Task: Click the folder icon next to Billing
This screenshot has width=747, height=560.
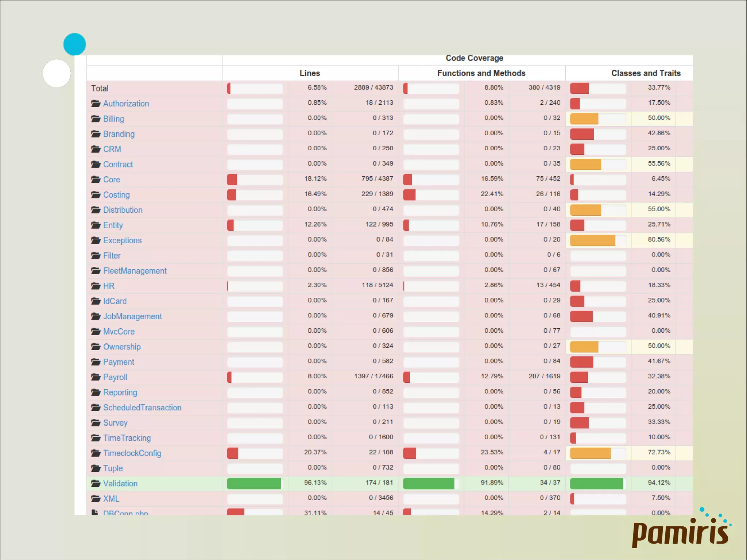Action: [x=96, y=119]
